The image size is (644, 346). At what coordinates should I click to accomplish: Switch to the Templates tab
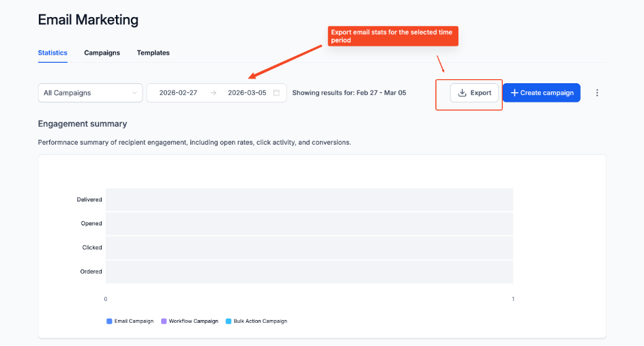[x=153, y=53]
